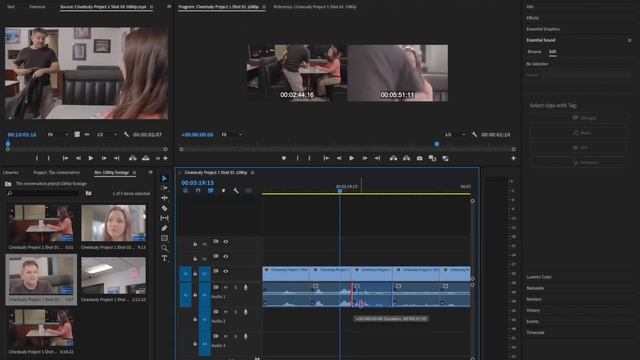Viewport: 640px width, 360px height.
Task: Open timeline display settings wrench
Action: click(236, 191)
